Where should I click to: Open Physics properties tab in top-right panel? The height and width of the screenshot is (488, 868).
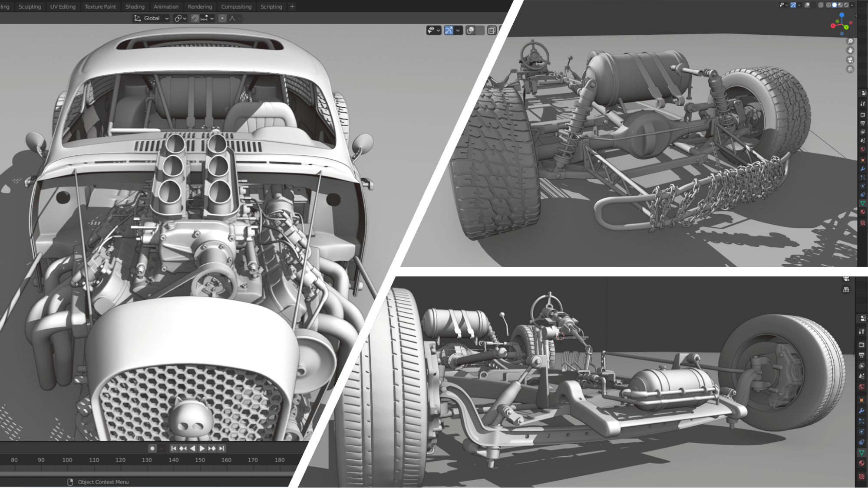[863, 186]
